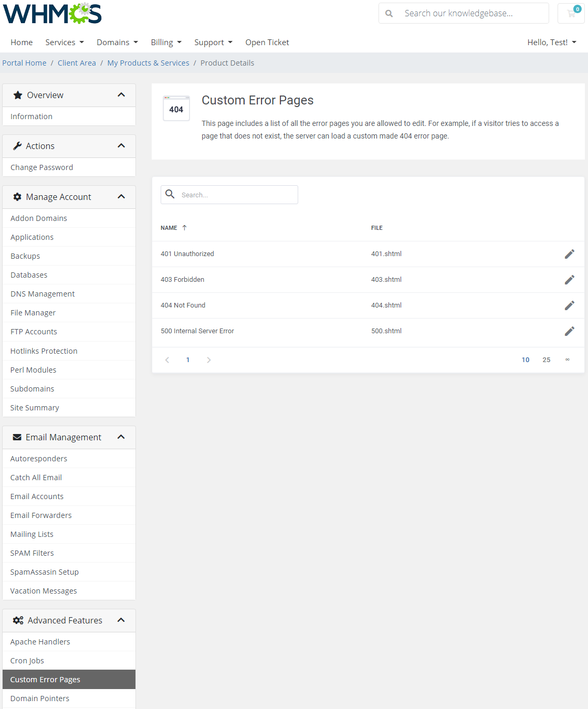Open Hotlinks Protection in the sidebar
588x709 pixels.
(69, 351)
